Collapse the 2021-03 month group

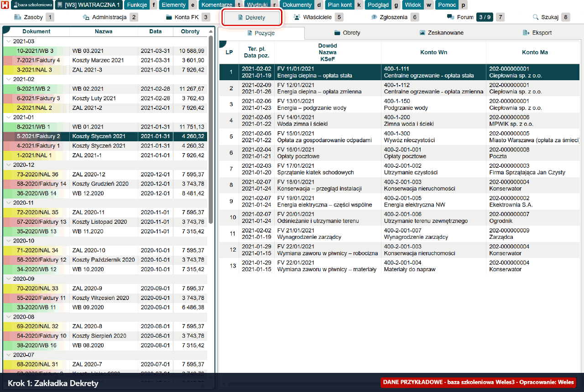pyautogui.click(x=8, y=41)
